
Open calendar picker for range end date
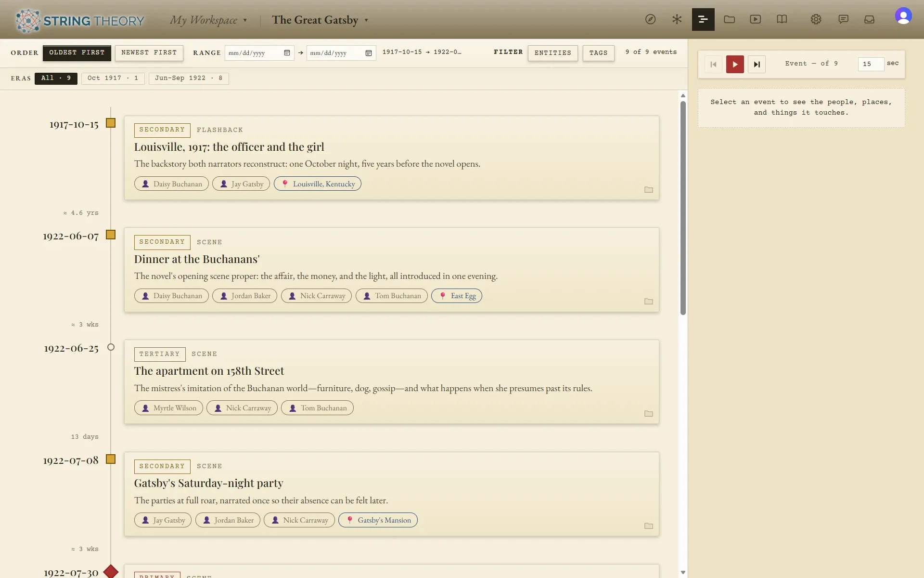pos(369,53)
